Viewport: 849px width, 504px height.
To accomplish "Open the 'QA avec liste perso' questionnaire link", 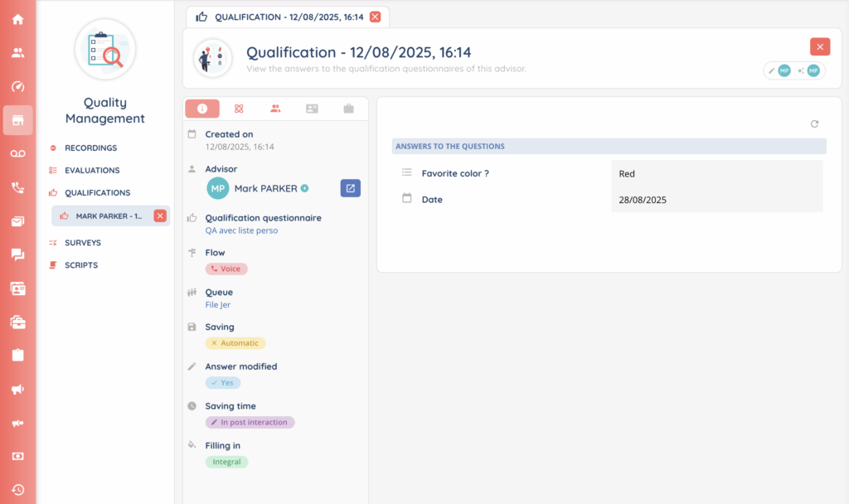I will tap(241, 230).
